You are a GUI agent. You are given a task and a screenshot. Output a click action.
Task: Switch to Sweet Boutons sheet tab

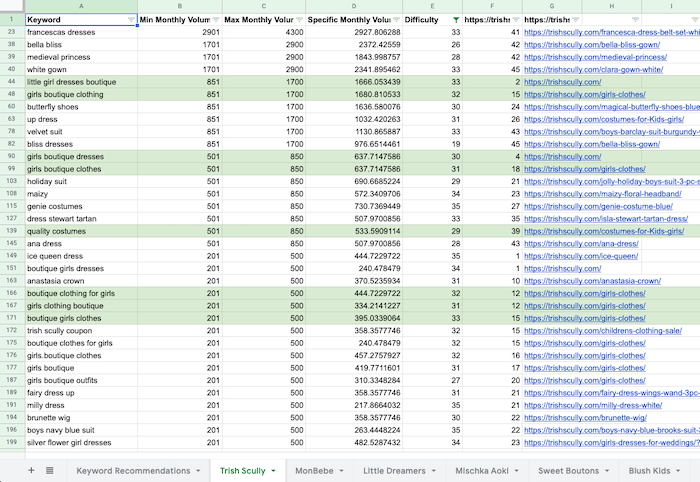568,471
